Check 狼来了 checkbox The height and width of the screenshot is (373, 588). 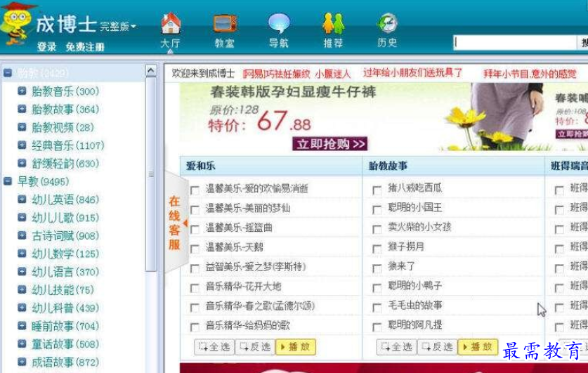coord(377,268)
